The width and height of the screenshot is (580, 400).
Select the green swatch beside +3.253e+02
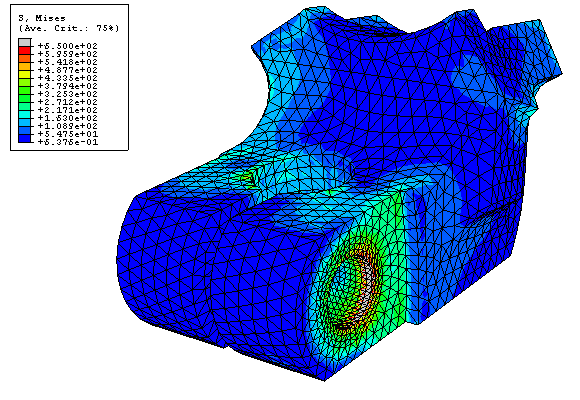tap(24, 90)
